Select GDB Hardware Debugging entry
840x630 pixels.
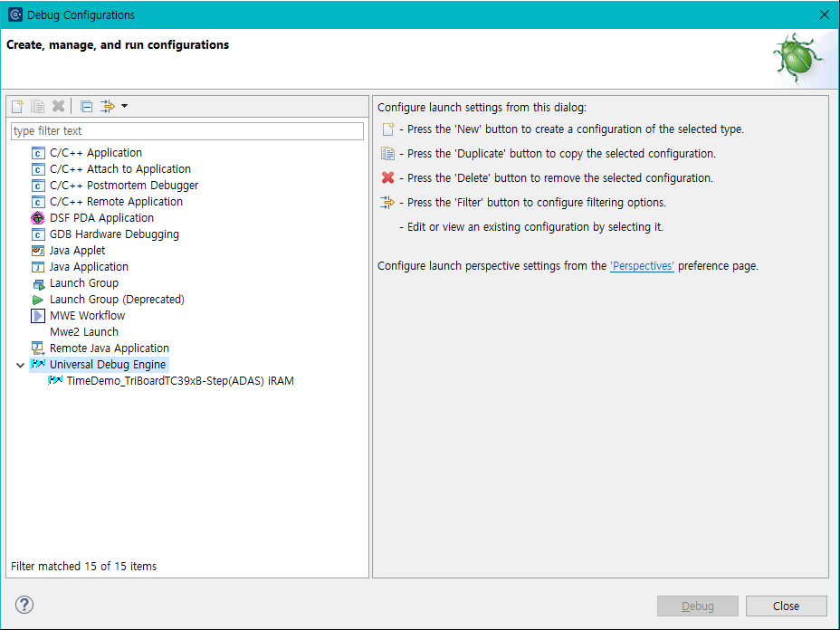[114, 234]
